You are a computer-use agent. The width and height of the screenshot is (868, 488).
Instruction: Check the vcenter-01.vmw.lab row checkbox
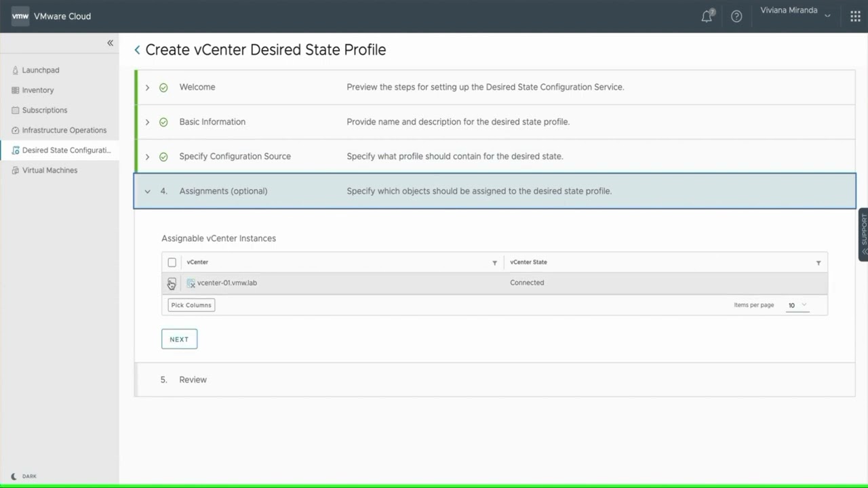tap(172, 283)
